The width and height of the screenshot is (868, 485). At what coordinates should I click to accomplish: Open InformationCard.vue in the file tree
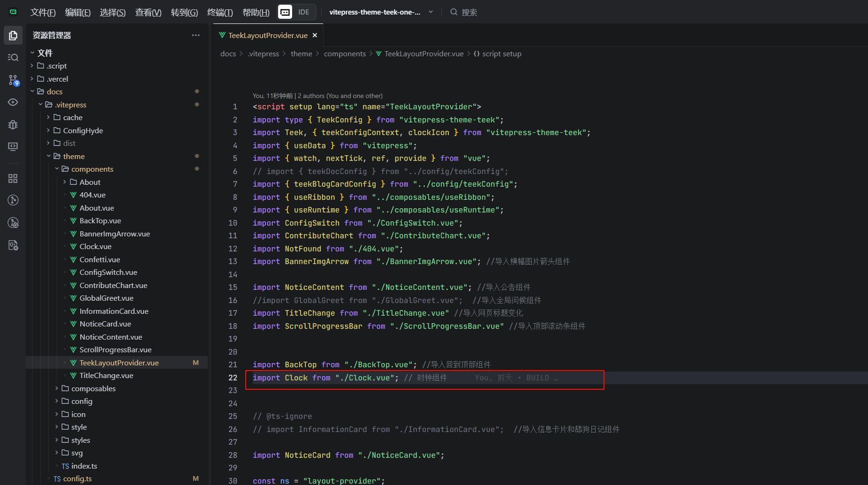click(114, 311)
